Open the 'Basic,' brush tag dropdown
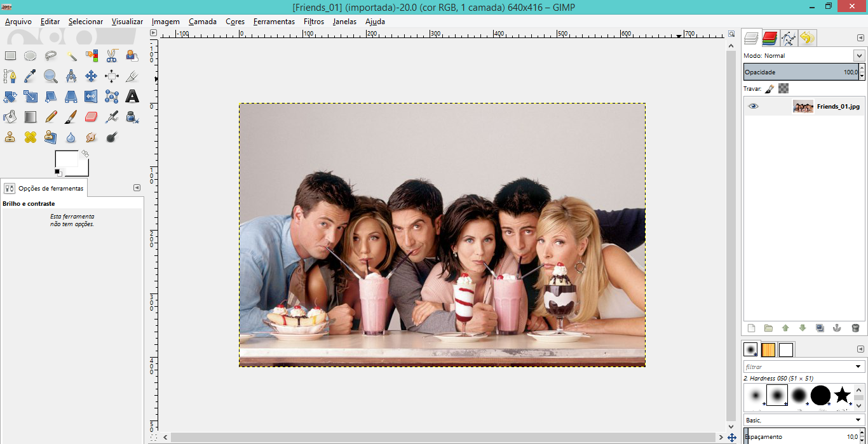The height and width of the screenshot is (444, 868). pos(859,420)
